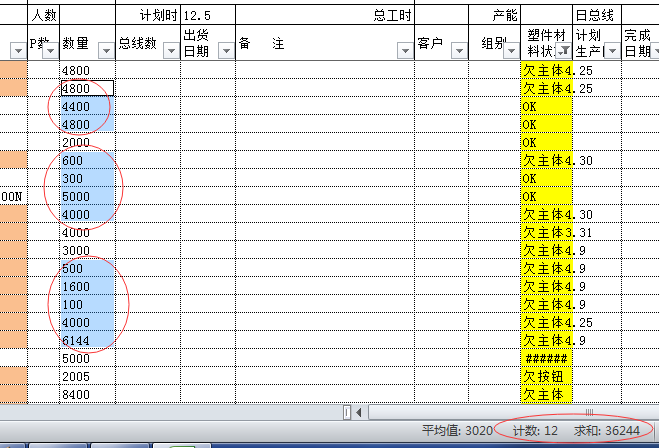659x448 pixels.
Task: Open the 完成日期 column filter dropdown
Action: 655,51
